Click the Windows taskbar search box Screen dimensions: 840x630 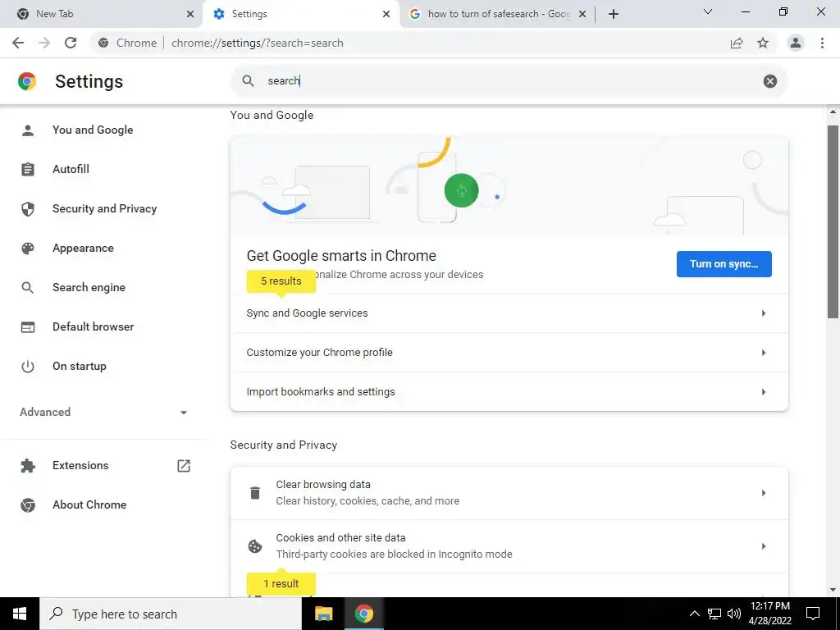[x=171, y=614]
